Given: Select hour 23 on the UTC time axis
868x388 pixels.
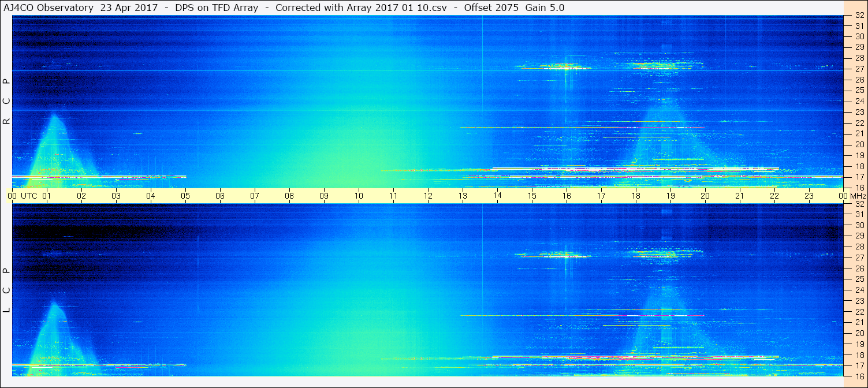Looking at the screenshot, I should [809, 196].
